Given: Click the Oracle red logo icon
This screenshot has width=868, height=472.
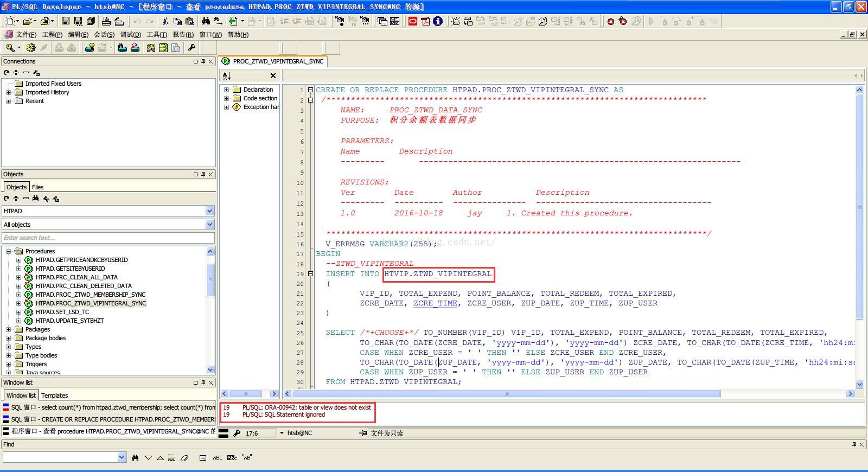Looking at the screenshot, I should pyautogui.click(x=413, y=21).
